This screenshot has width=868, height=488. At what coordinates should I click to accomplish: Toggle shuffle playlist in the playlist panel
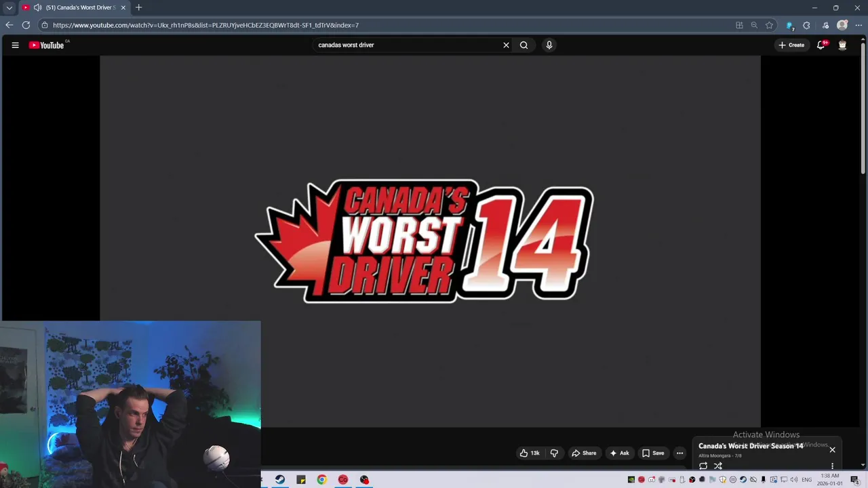coord(717,466)
